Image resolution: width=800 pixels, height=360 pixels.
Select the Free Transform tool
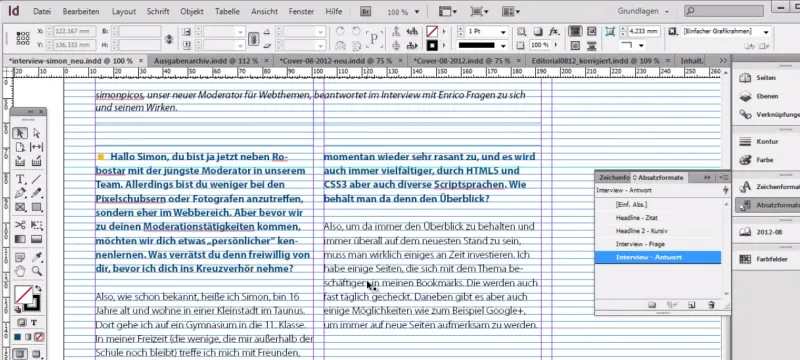click(37, 224)
